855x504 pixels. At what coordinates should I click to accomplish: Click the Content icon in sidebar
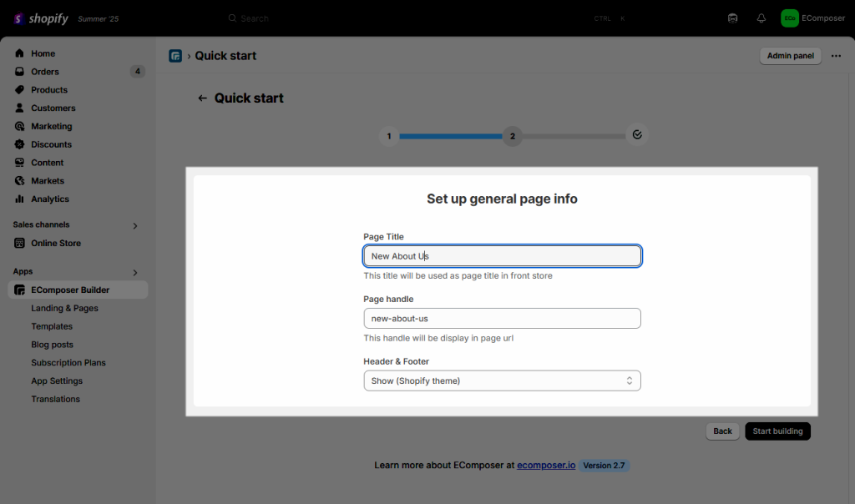tap(20, 163)
